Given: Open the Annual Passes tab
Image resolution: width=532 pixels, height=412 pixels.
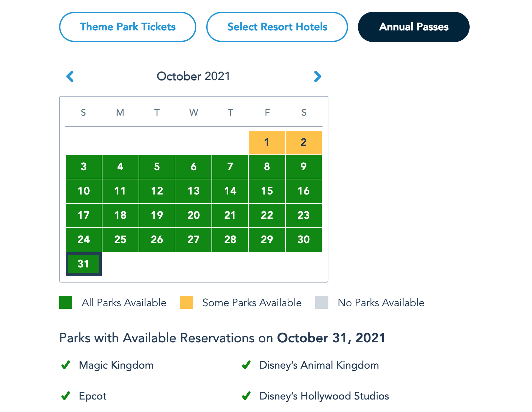Looking at the screenshot, I should pyautogui.click(x=413, y=27).
